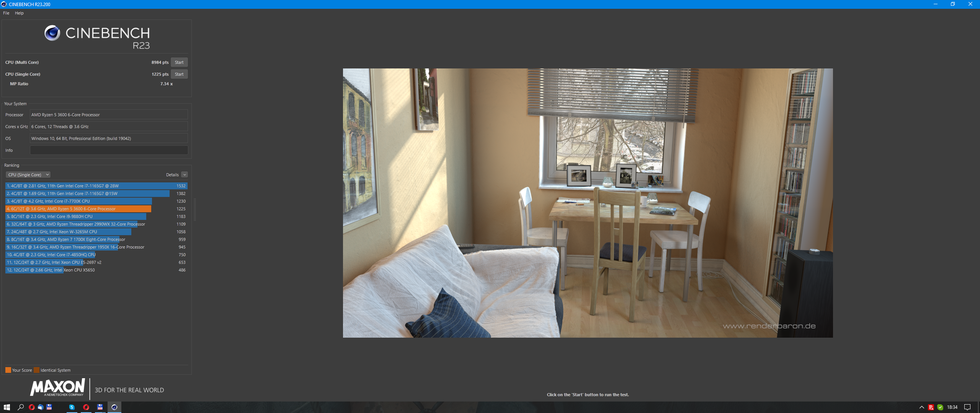Click the Windows Start menu icon
980x413 pixels.
coord(7,407)
